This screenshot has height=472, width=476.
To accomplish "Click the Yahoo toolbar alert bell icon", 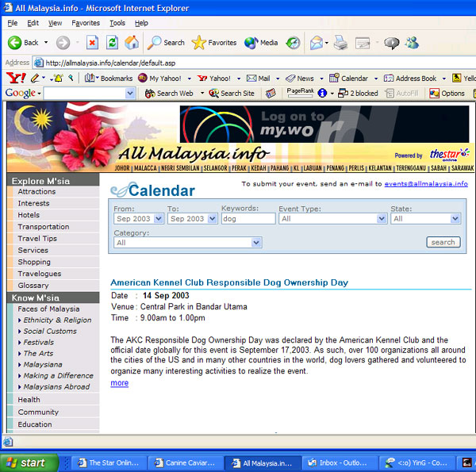I will pyautogui.click(x=57, y=79).
